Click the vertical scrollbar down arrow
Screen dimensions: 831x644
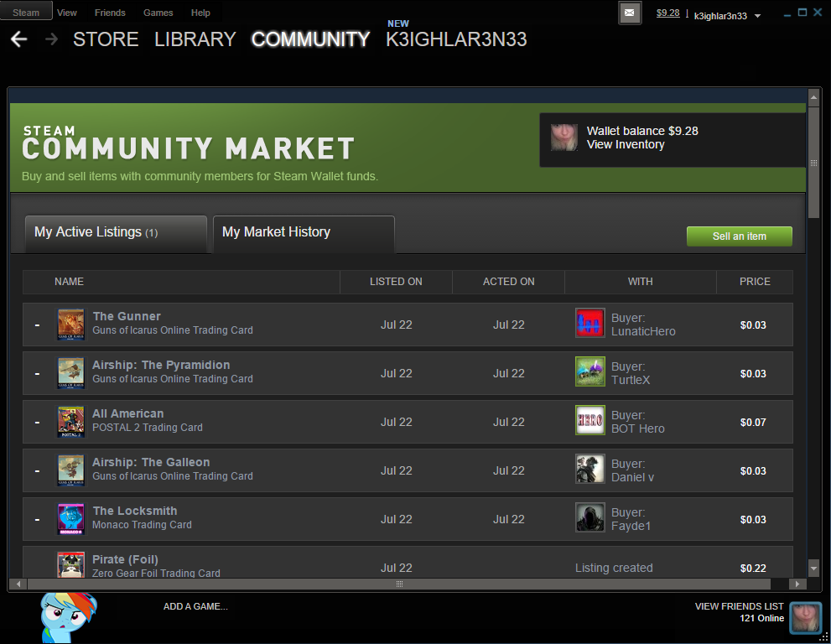(x=813, y=569)
